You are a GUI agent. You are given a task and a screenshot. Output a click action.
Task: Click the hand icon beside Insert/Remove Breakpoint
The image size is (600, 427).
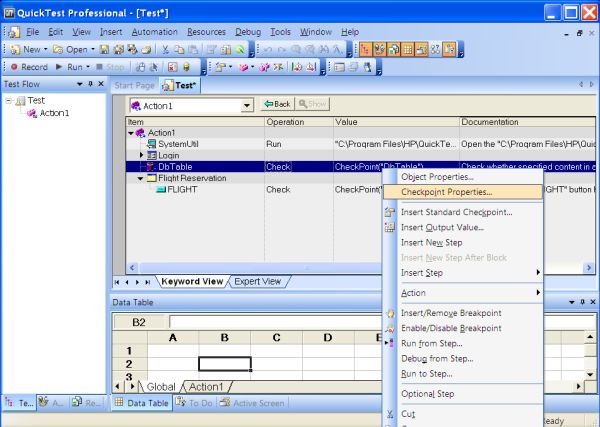coord(390,313)
